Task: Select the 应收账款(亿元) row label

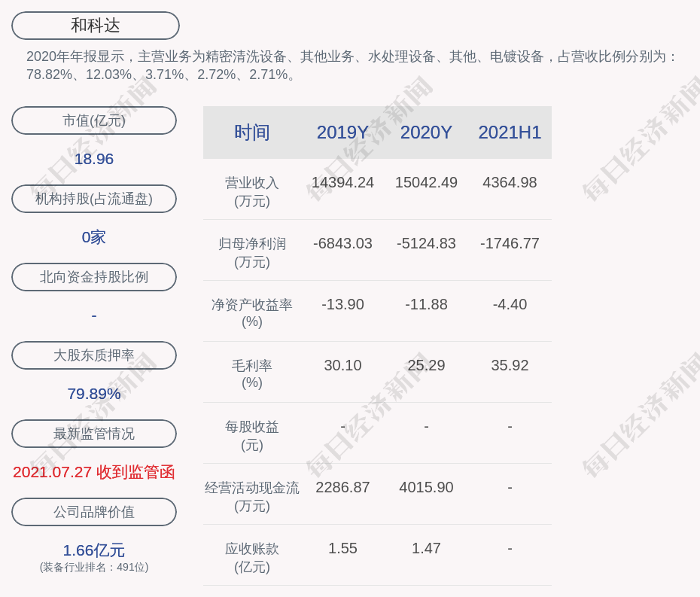Action: click(252, 558)
